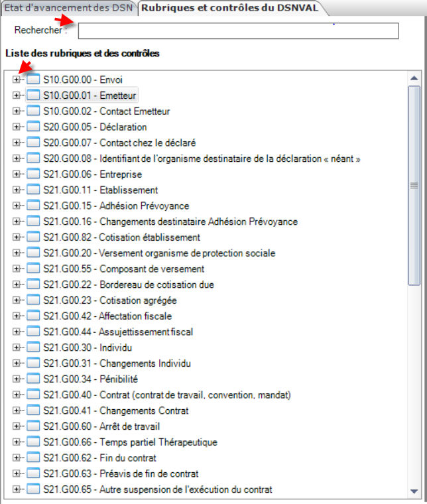
Task: Click the folder icon of S20.G00.07 row
Action: [x=33, y=142]
